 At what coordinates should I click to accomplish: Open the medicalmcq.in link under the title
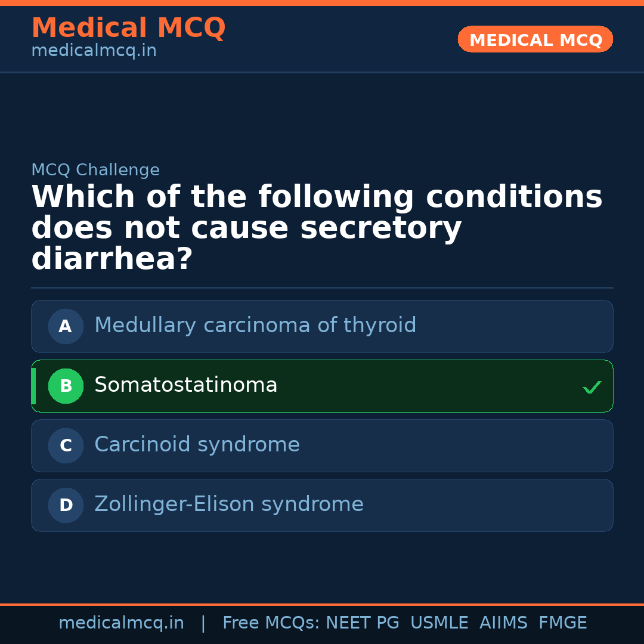click(94, 51)
